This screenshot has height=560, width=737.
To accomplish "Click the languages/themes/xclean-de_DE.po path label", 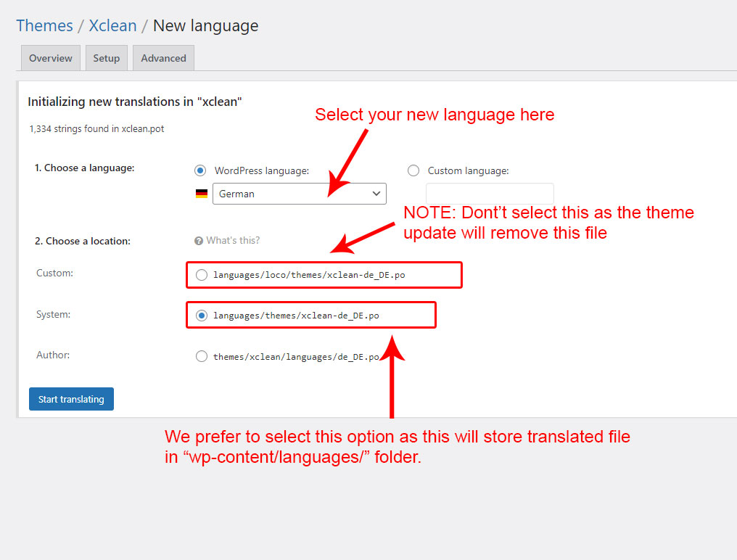I will coord(296,316).
